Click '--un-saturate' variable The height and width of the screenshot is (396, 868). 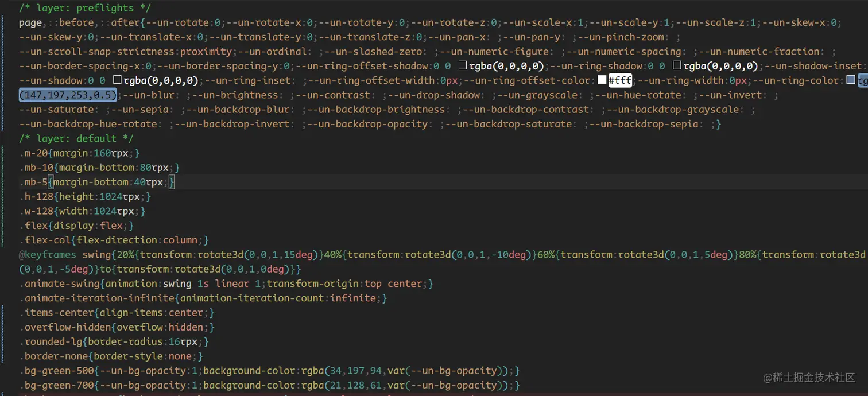click(x=56, y=109)
